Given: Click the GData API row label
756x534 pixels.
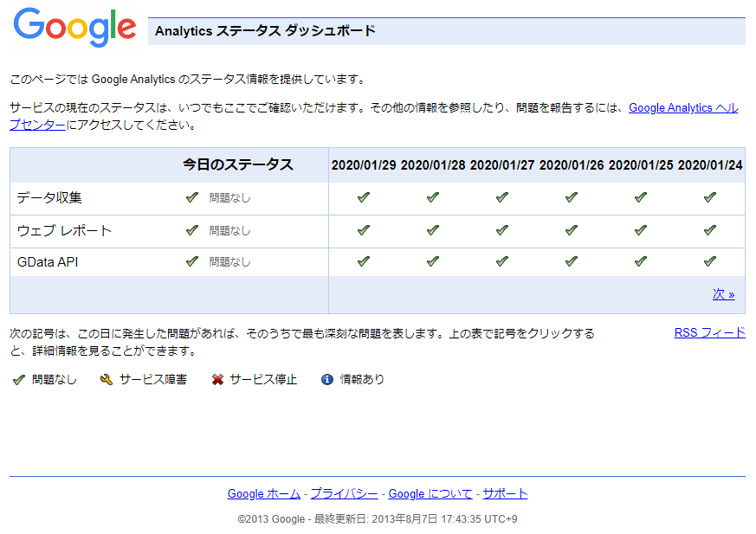Looking at the screenshot, I should click(48, 262).
